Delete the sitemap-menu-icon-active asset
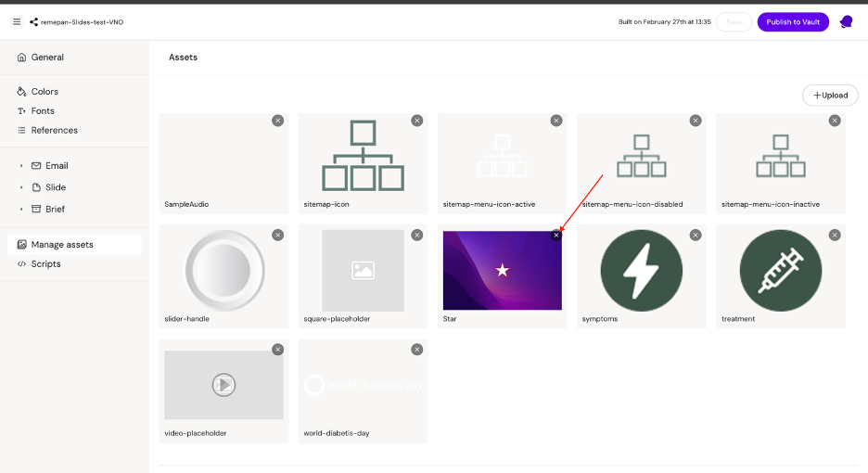Viewport: 868px width, 473px height. coord(556,121)
